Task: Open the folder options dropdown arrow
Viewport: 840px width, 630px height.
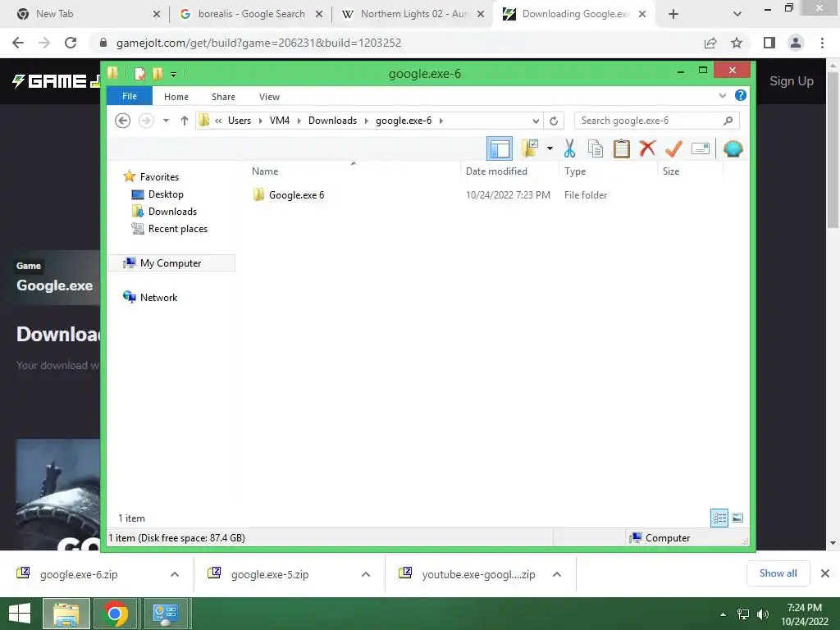Action: point(550,148)
